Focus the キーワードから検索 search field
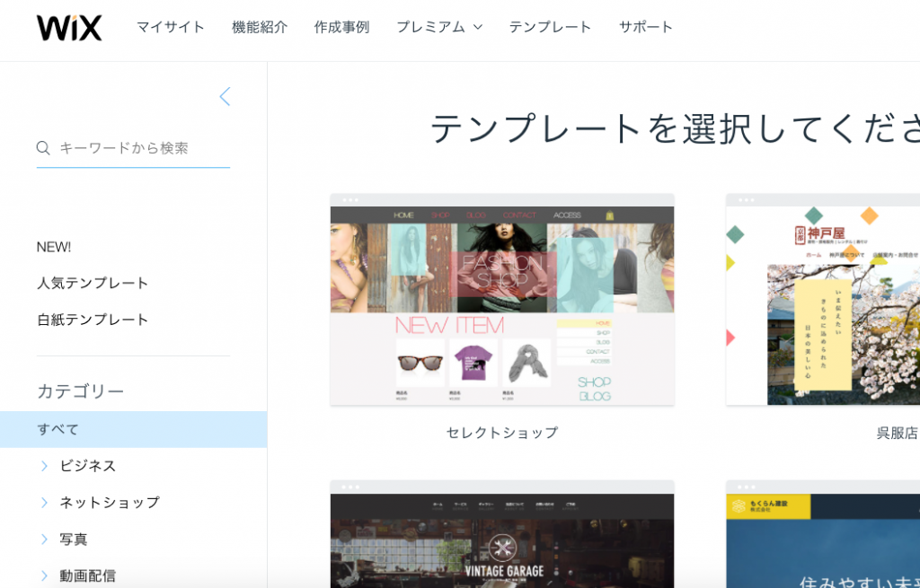Image resolution: width=920 pixels, height=588 pixels. coord(133,148)
